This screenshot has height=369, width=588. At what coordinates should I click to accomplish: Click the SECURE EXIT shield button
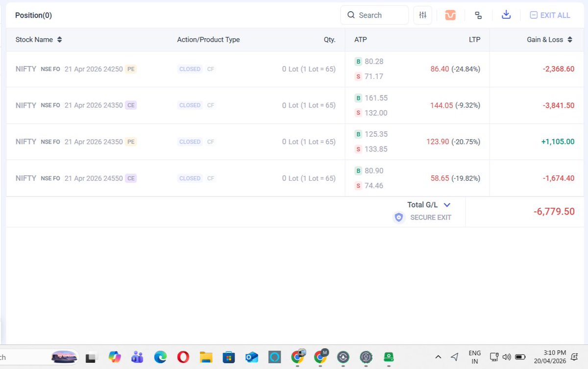422,218
